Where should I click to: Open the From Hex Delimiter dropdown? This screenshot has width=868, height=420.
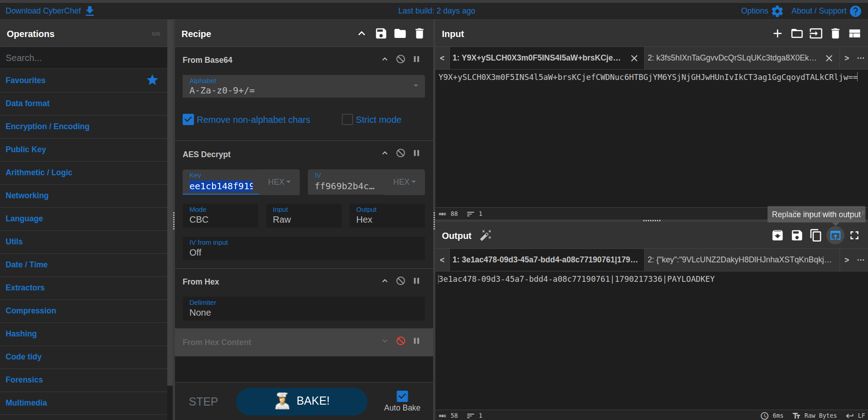coord(304,308)
